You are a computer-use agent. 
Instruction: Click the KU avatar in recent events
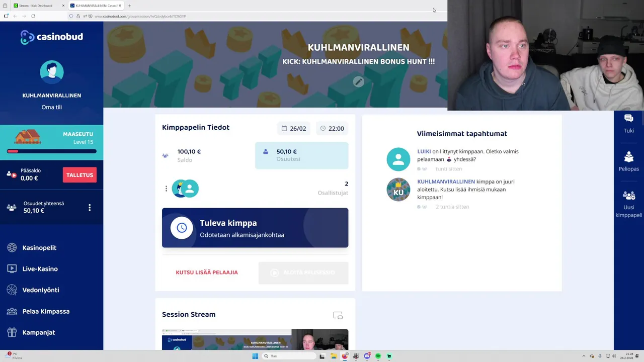click(x=398, y=190)
